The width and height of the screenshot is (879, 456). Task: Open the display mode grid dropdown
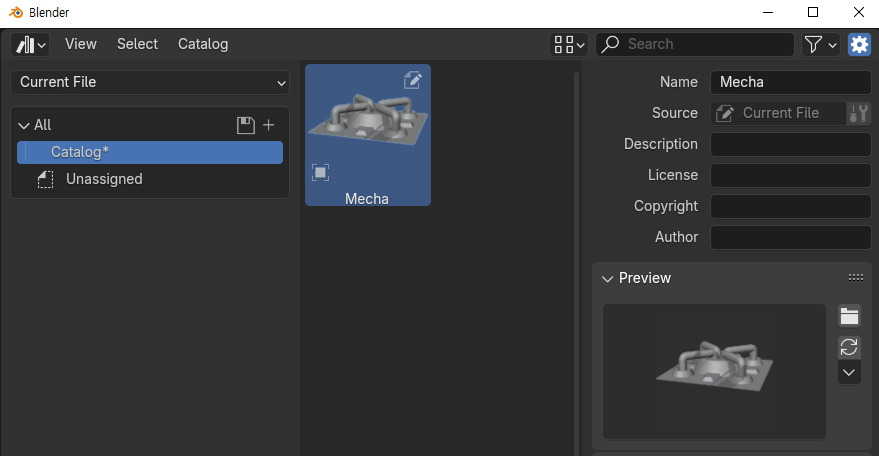[569, 44]
